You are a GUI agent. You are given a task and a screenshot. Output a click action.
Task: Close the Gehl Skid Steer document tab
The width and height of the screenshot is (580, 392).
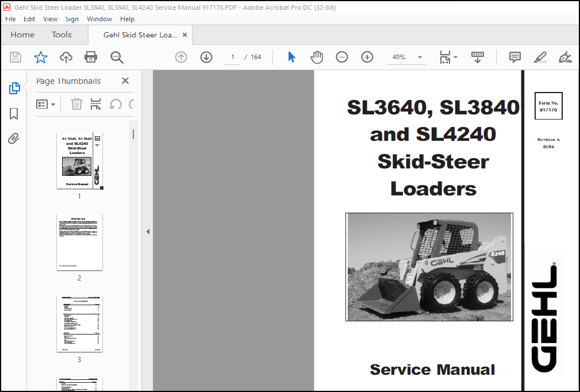[185, 34]
